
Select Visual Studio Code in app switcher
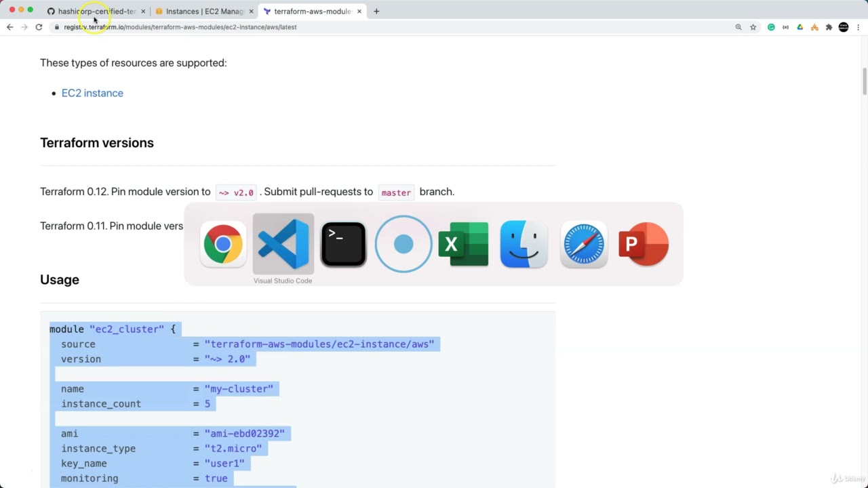[283, 244]
